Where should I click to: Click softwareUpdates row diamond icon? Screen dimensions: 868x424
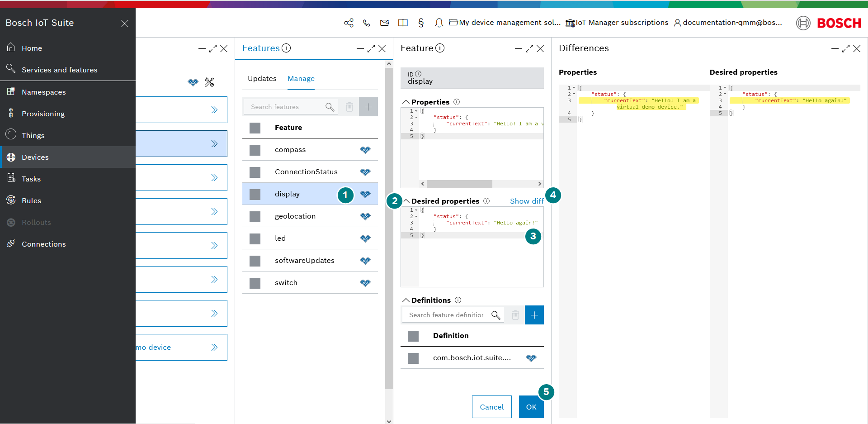pos(365,261)
